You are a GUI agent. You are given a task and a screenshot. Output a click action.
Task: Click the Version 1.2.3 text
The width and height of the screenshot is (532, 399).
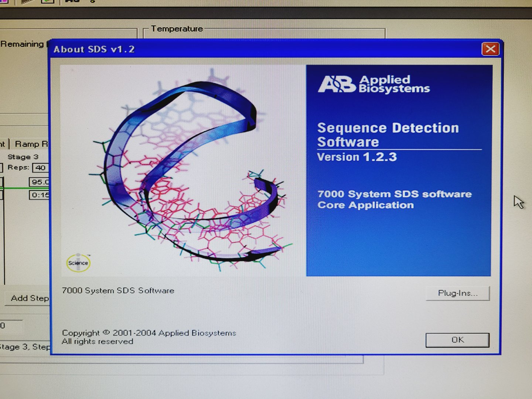pos(357,157)
